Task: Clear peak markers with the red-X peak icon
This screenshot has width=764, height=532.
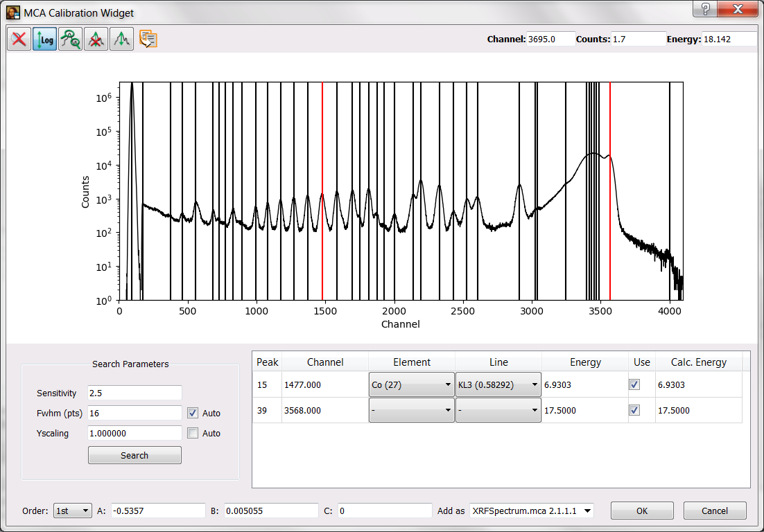Action: (x=96, y=39)
